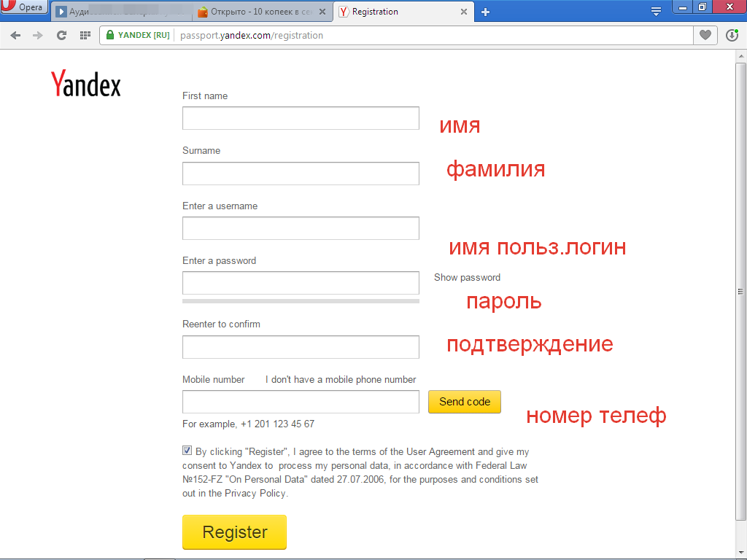
Task: Open the downloads icon in toolbar
Action: pos(732,35)
